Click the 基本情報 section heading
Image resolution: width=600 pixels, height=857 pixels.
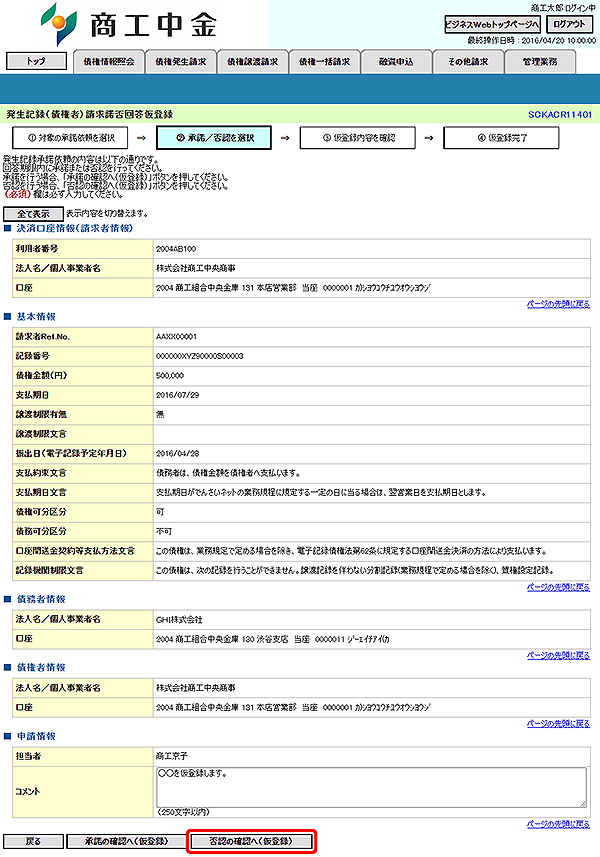click(36, 316)
